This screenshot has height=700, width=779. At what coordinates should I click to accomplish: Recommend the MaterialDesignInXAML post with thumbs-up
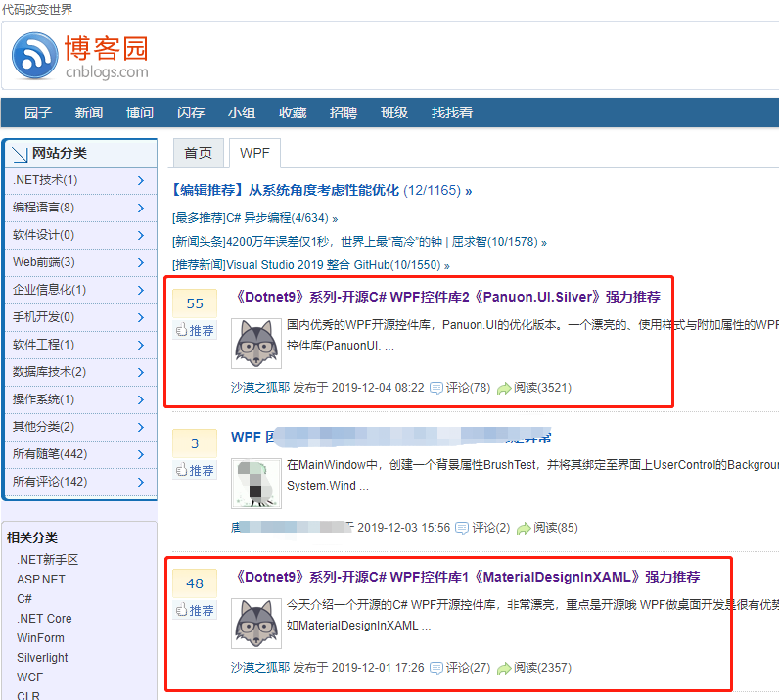pos(195,610)
